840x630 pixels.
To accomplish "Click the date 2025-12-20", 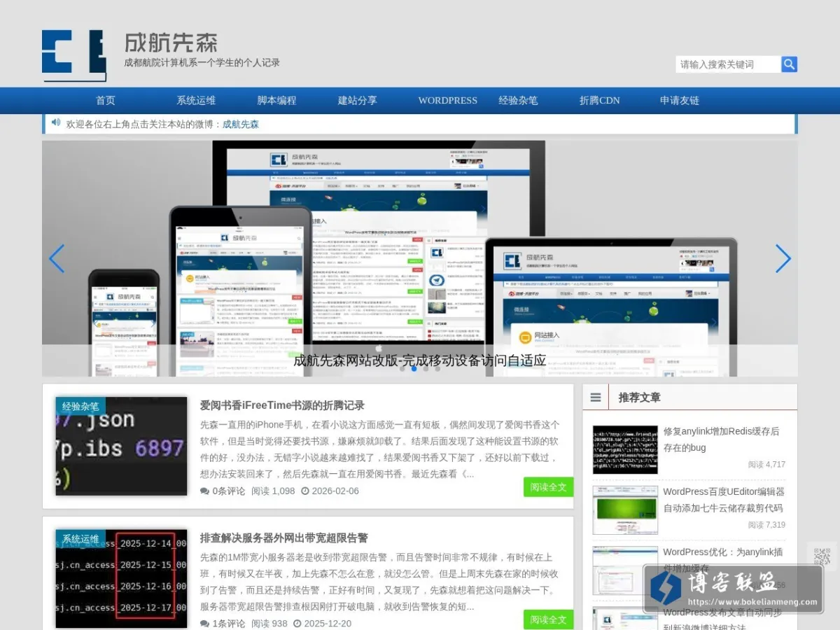I will (322, 623).
